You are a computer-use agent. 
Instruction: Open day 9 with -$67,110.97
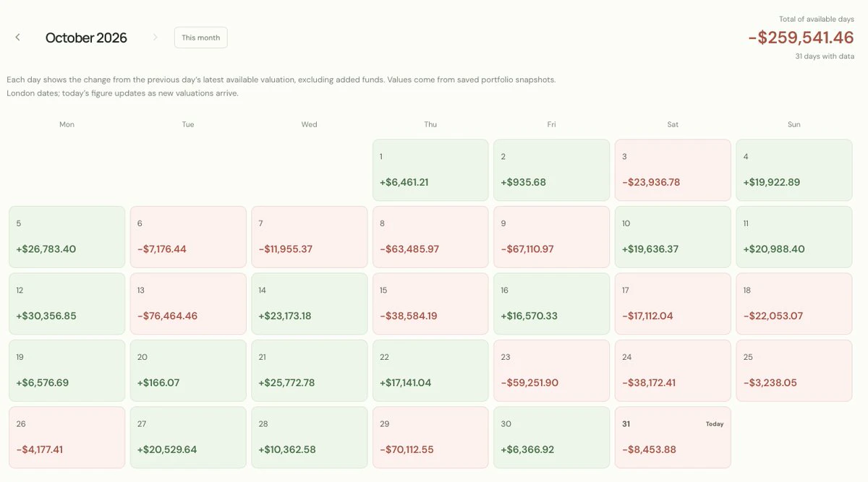[x=552, y=237]
